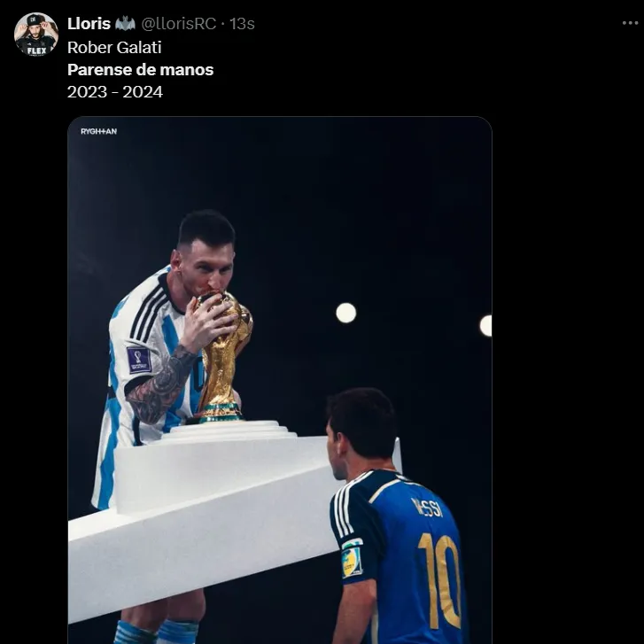
Task: Click the blurred stadium light in image
Action: tap(345, 313)
